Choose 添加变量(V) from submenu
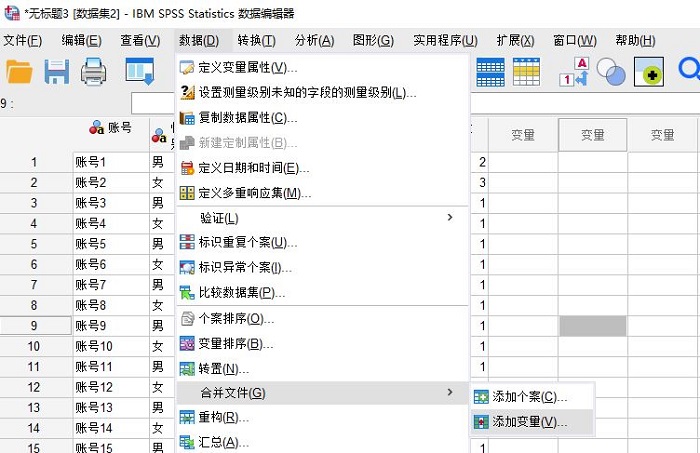Viewport: 700px width, 453px height. click(529, 422)
